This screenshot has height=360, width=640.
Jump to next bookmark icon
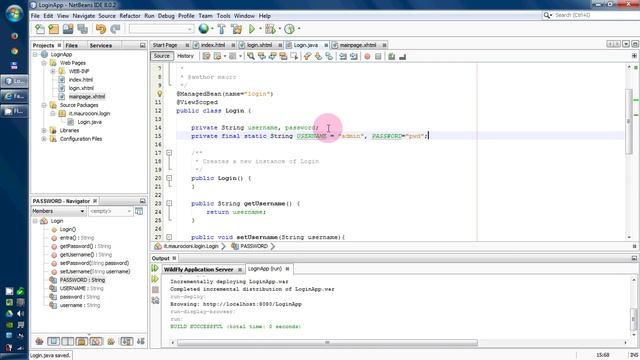(x=318, y=56)
